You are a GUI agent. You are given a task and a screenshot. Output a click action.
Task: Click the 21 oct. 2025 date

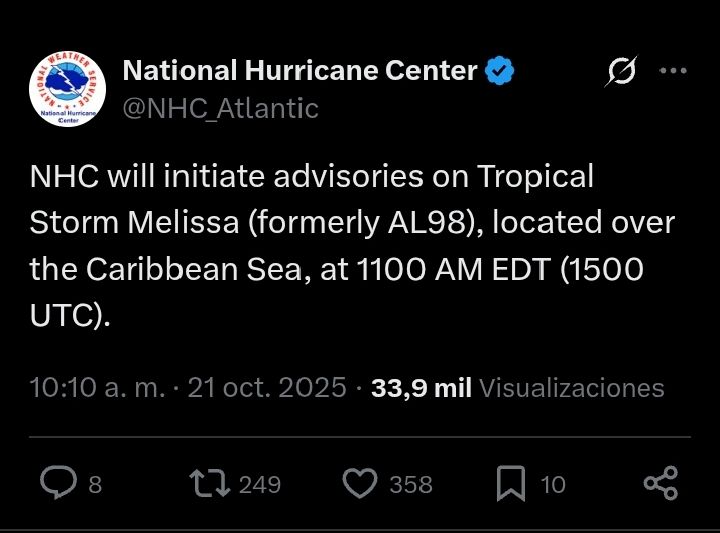267,388
